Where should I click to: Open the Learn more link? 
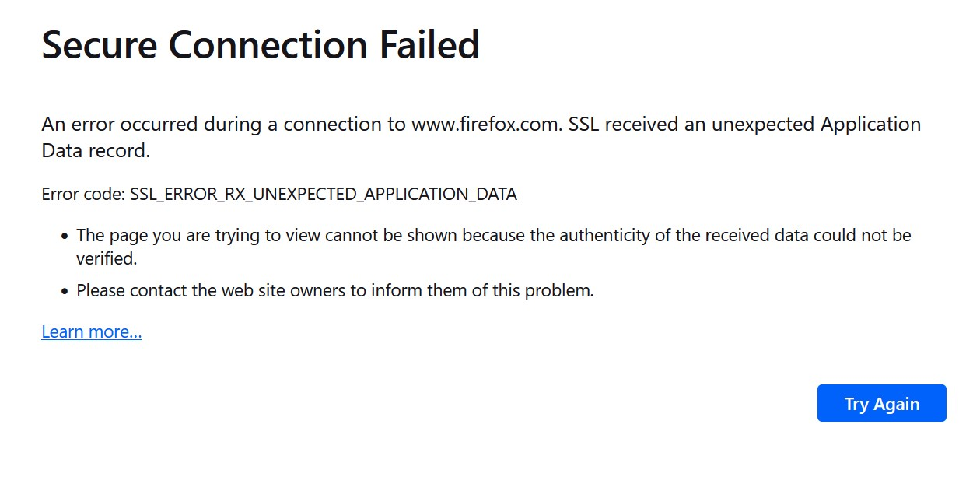(x=91, y=332)
